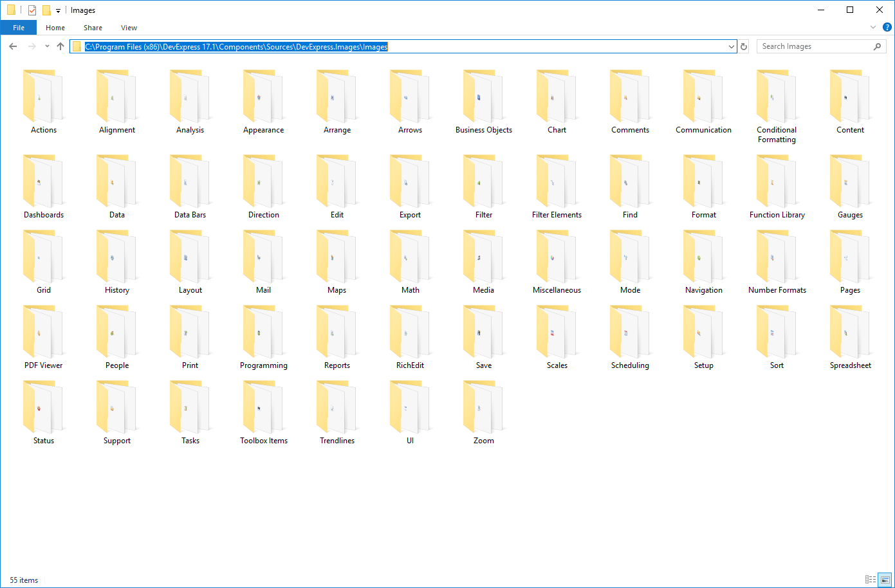This screenshot has width=895, height=588.
Task: Go back to the previous folder
Action: pyautogui.click(x=13, y=46)
